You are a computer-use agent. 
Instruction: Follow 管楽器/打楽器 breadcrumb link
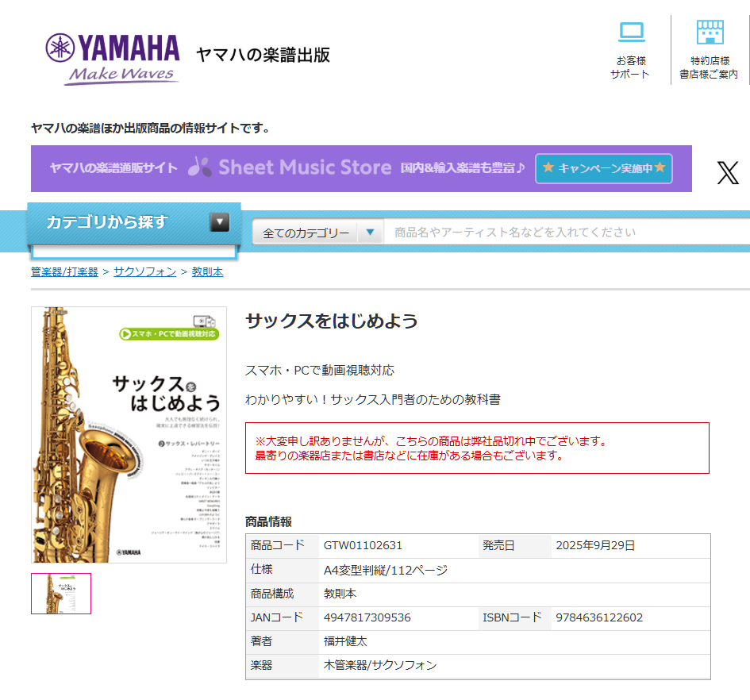pos(64,271)
